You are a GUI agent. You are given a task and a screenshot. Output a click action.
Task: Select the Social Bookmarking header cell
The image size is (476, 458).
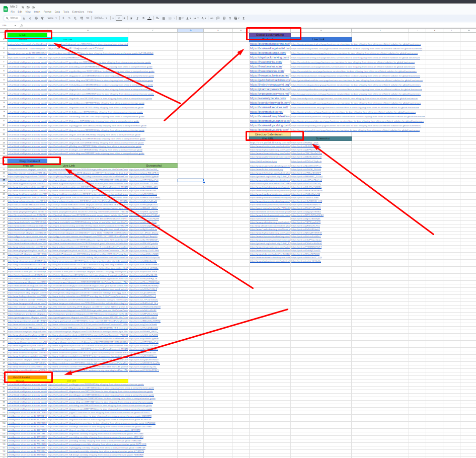coord(270,35)
